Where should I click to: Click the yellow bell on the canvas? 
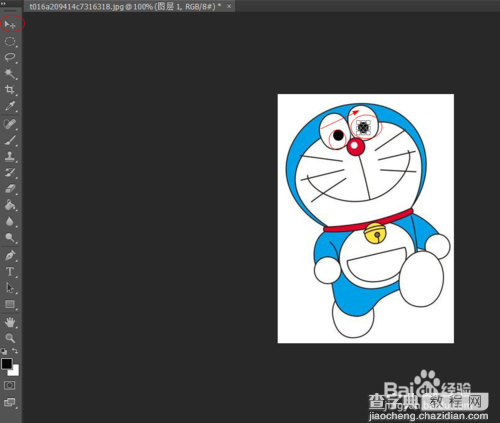(375, 233)
